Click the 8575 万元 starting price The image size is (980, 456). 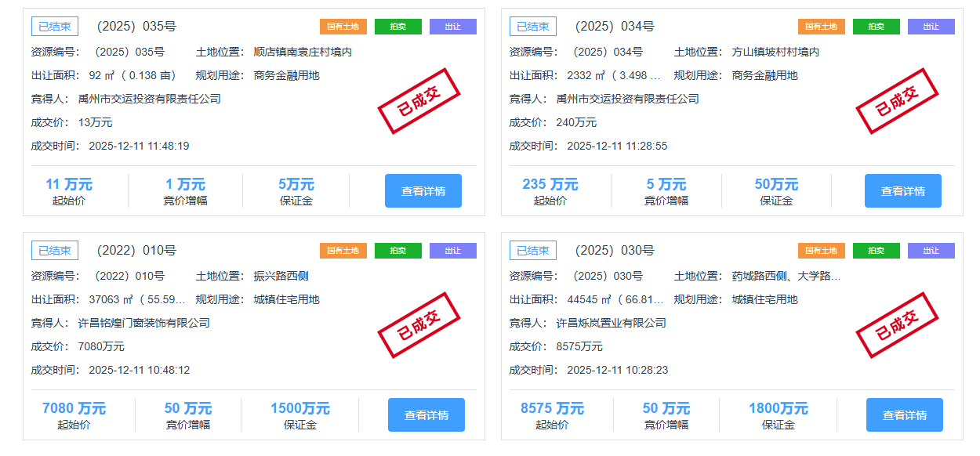(552, 409)
